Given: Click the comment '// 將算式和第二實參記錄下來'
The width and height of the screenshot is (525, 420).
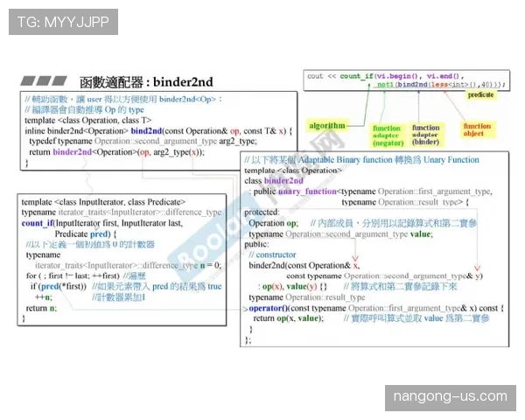Looking at the screenshot, I should coord(400,287).
